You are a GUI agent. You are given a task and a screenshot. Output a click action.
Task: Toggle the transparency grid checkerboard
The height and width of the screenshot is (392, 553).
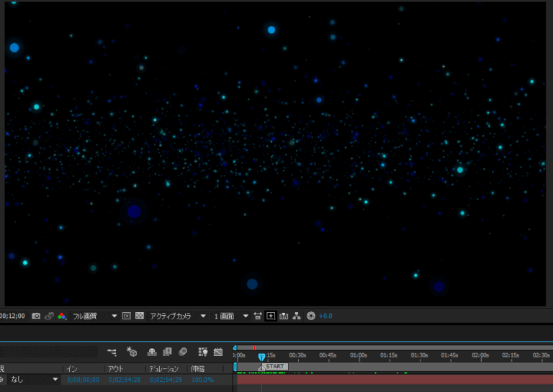(x=140, y=316)
